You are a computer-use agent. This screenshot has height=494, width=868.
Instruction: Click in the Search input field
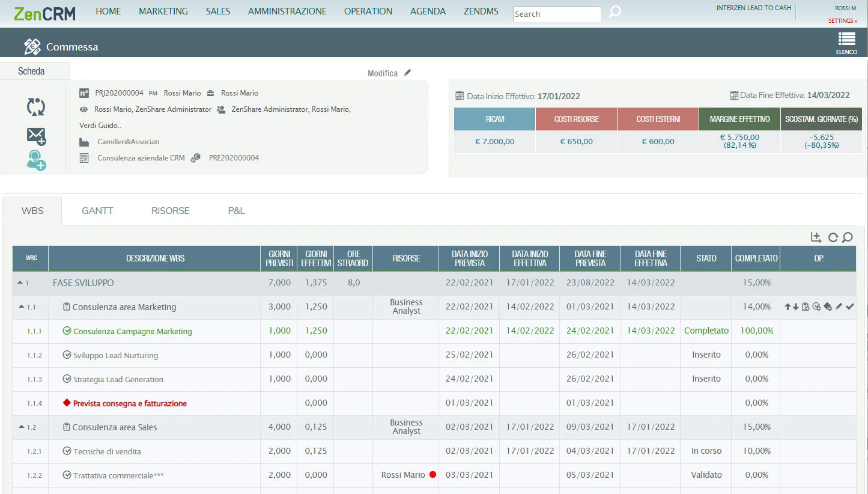click(555, 14)
